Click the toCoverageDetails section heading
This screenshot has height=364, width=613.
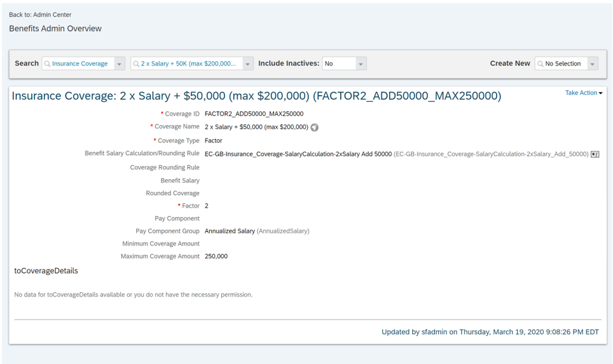click(x=46, y=271)
